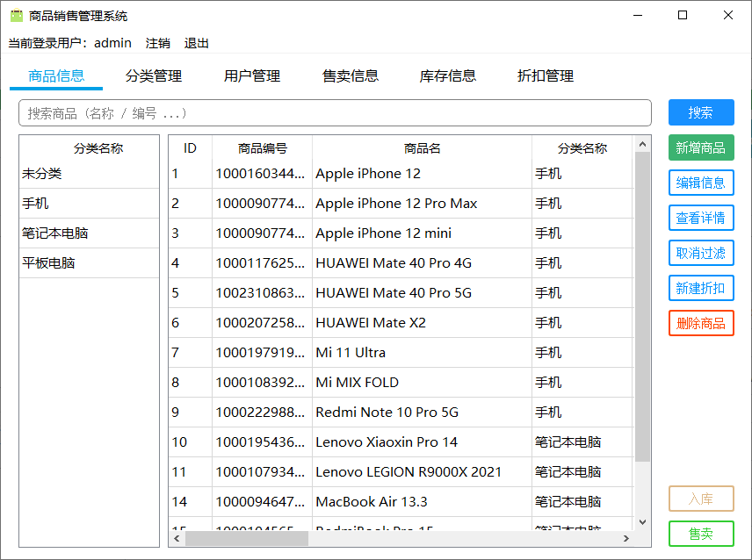Click the app icon in title bar
This screenshot has height=560, width=752.
coord(17,15)
